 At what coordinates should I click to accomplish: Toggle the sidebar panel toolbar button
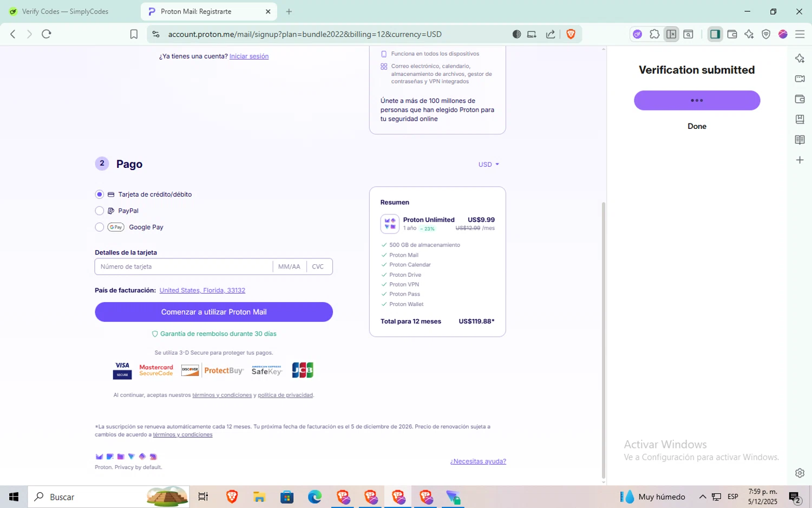715,34
